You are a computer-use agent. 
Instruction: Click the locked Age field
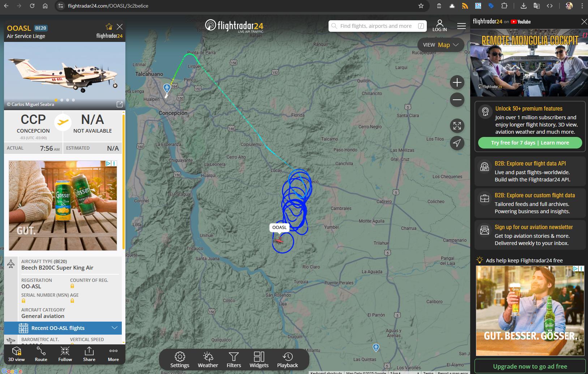pos(72,301)
